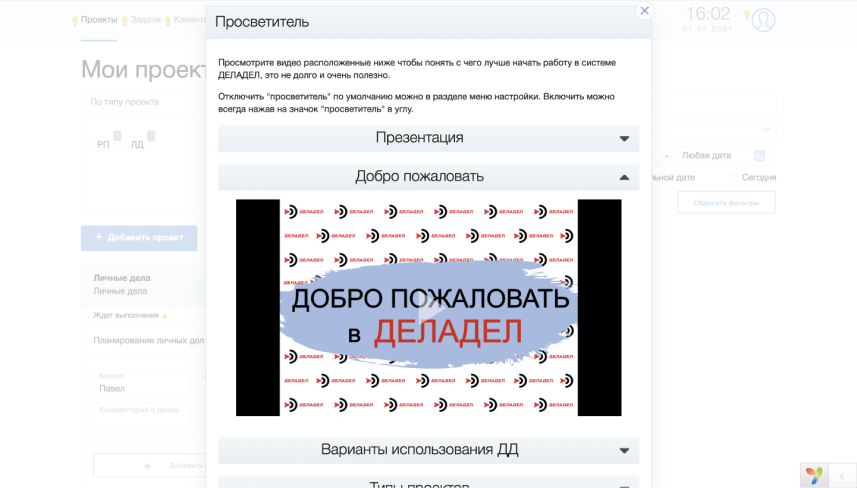The width and height of the screenshot is (857, 488).
Task: Open the dropdown chevron in filter panel
Action: point(766,130)
